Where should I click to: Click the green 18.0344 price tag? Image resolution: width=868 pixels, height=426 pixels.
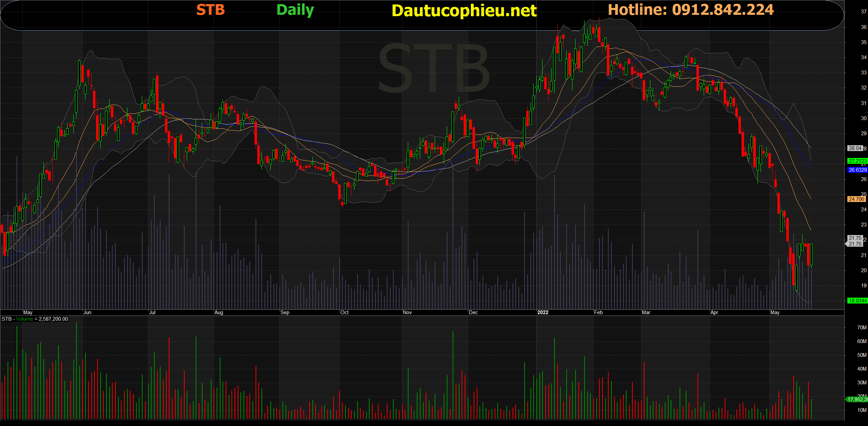(857, 301)
